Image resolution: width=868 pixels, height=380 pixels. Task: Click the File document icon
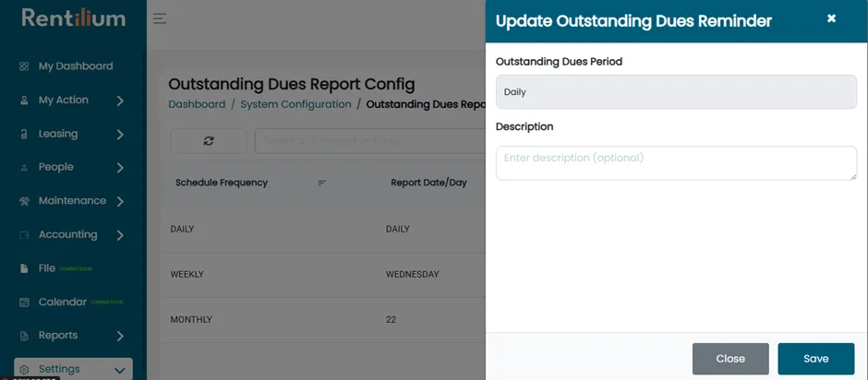24,268
